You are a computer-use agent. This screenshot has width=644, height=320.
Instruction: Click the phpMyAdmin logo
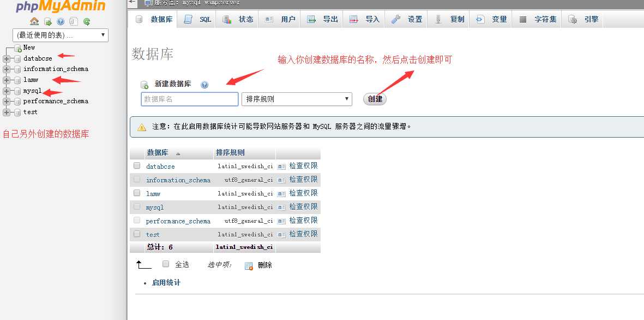[x=61, y=6]
